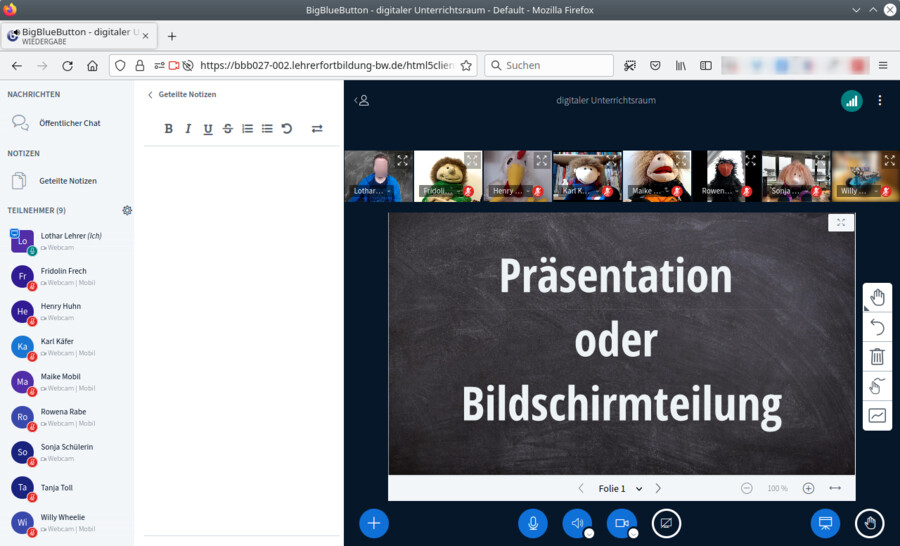
Task: Go to the next slide
Action: [658, 489]
